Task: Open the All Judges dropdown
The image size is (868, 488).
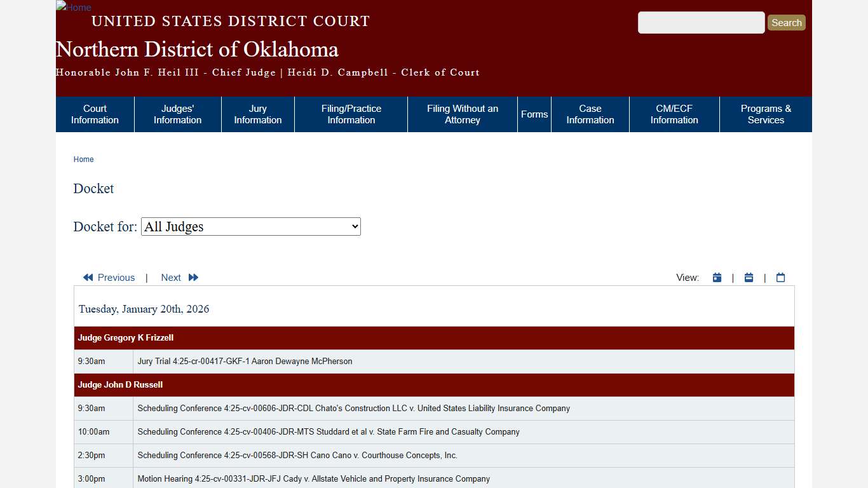Action: click(250, 226)
